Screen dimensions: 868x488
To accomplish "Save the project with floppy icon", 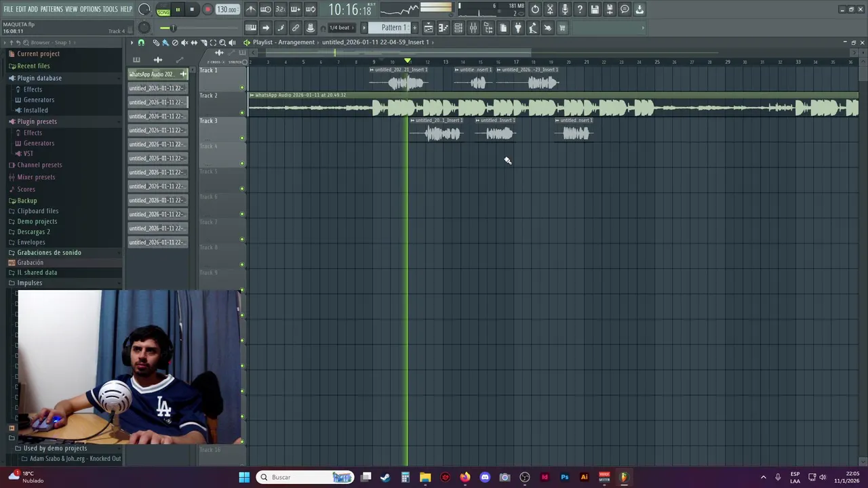I will pos(595,9).
